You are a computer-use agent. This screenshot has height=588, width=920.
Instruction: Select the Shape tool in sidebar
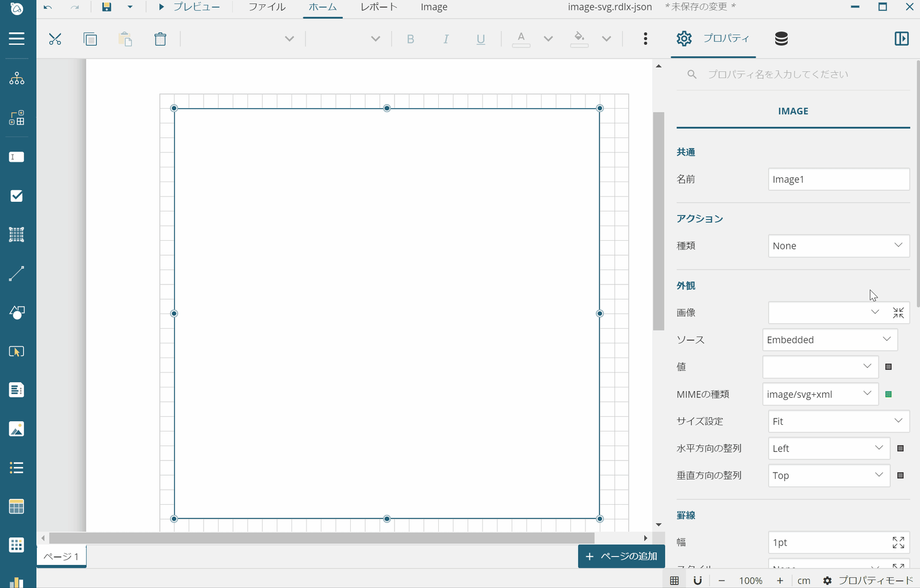click(17, 312)
